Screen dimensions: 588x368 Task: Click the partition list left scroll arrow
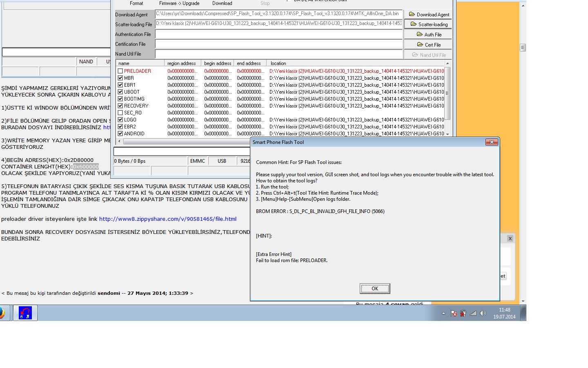[119, 141]
